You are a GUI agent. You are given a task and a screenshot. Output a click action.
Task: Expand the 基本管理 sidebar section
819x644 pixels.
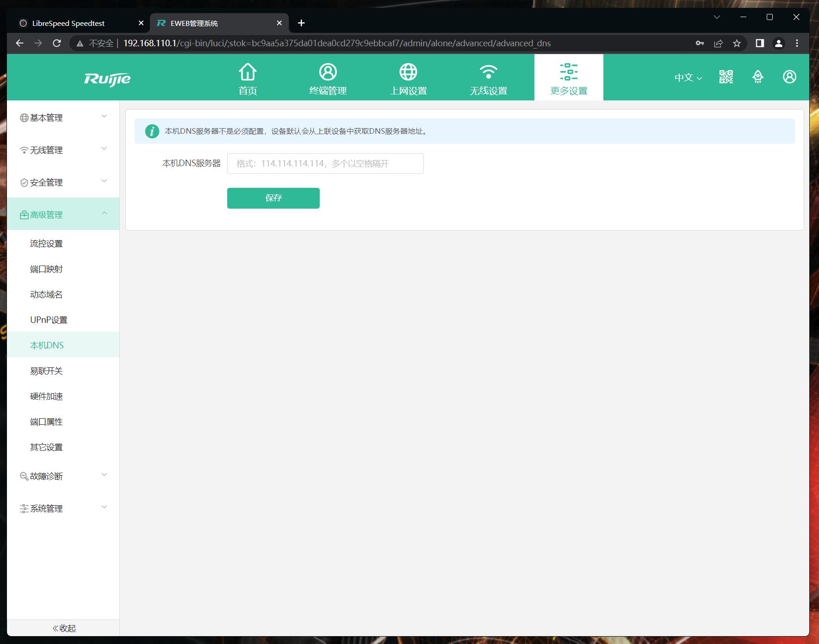point(63,118)
